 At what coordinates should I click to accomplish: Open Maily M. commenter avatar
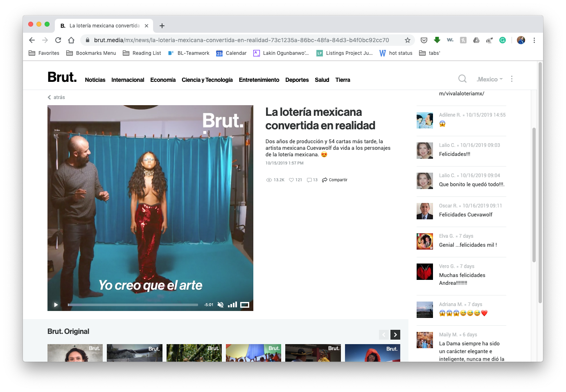(x=425, y=340)
